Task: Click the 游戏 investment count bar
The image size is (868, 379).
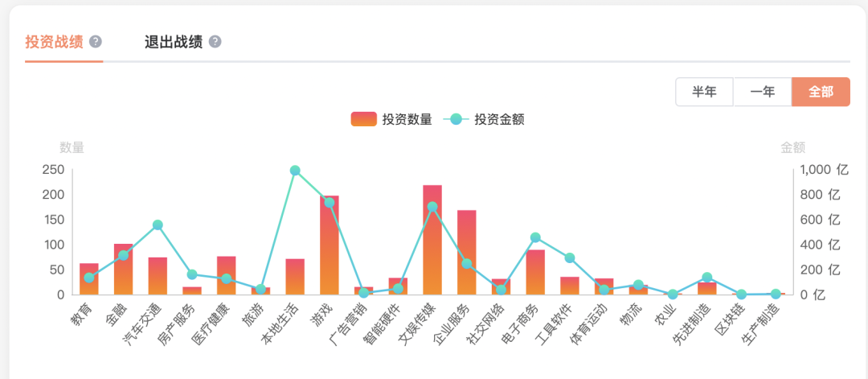Action: click(x=330, y=245)
